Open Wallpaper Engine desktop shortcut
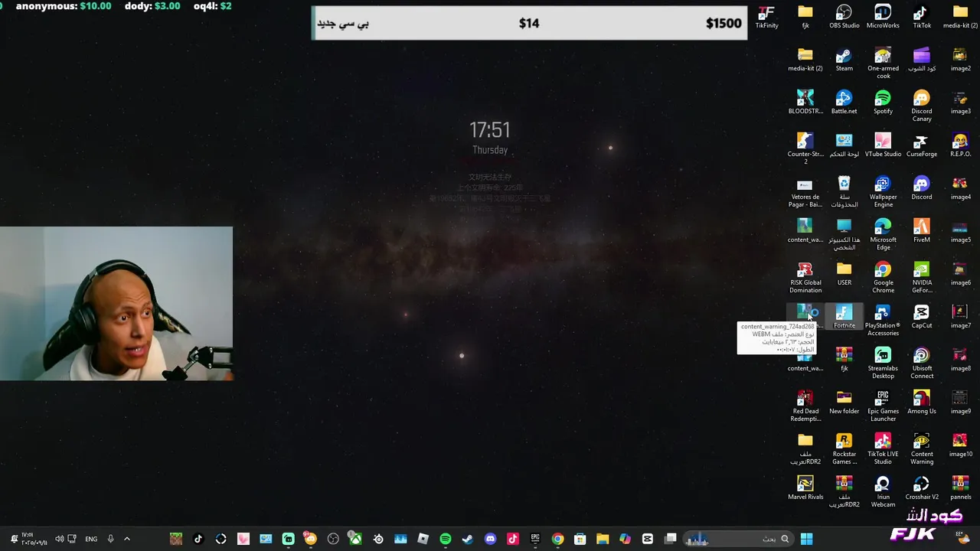This screenshot has height=551, width=980. [x=883, y=191]
